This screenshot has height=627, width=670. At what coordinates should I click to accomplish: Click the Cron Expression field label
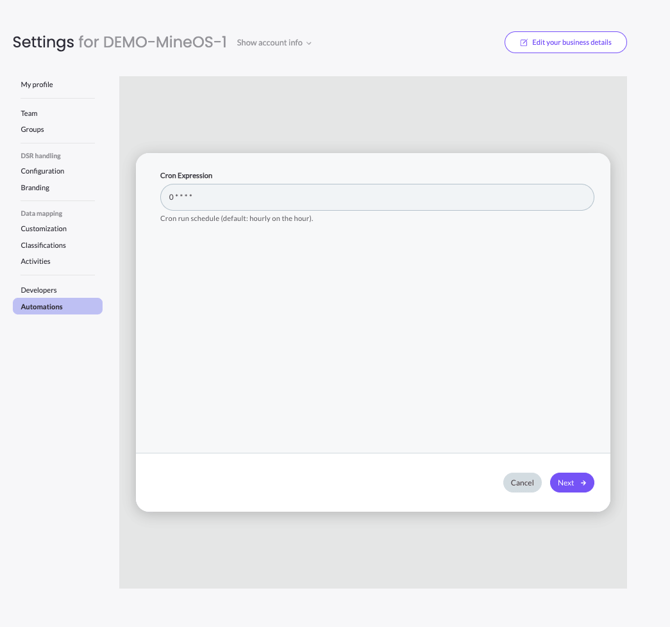[x=186, y=176]
